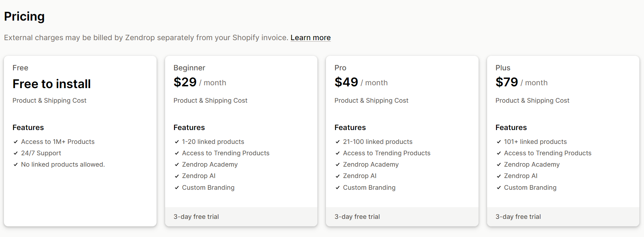Click the Free to install heading
644x237 pixels.
click(51, 84)
